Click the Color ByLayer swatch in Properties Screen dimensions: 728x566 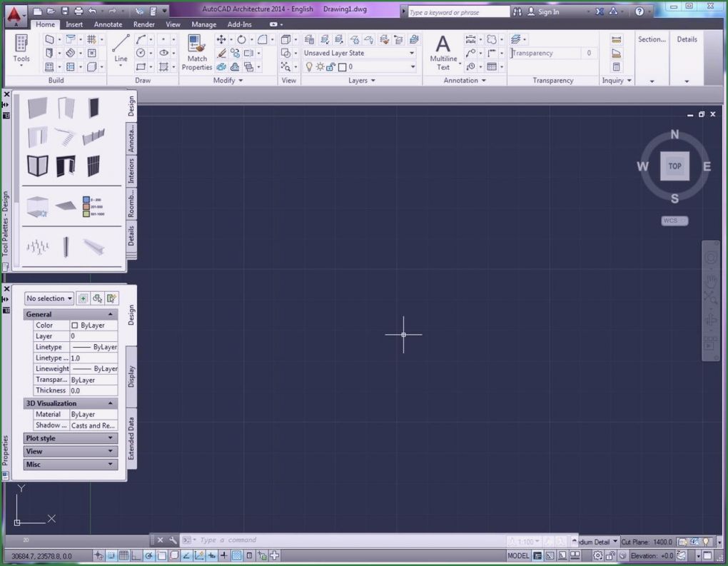tap(93, 325)
